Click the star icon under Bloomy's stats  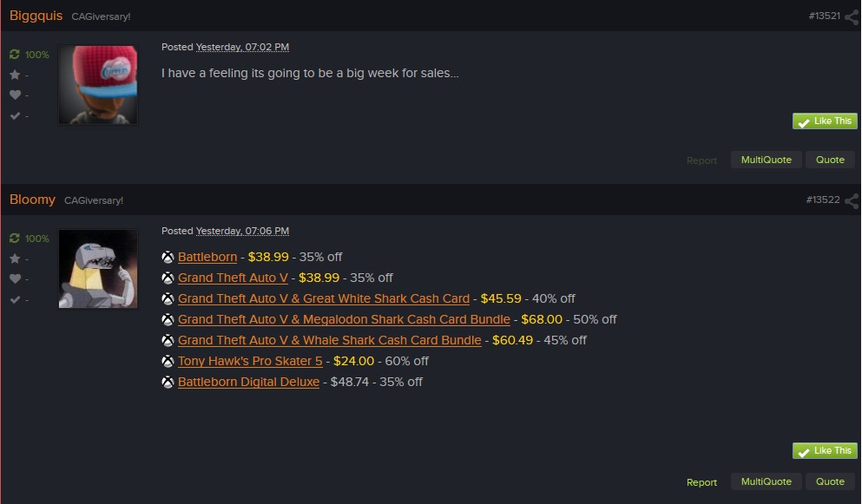15,259
